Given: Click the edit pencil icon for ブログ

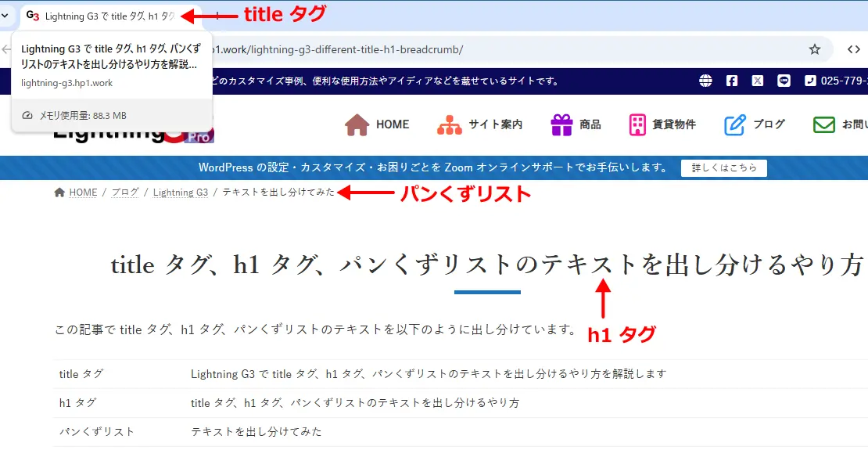Looking at the screenshot, I should [x=735, y=124].
